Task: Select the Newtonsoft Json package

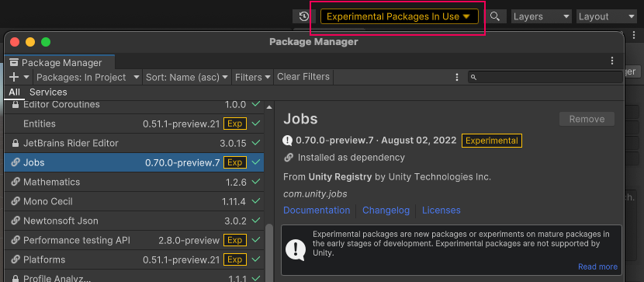Action: (134, 221)
